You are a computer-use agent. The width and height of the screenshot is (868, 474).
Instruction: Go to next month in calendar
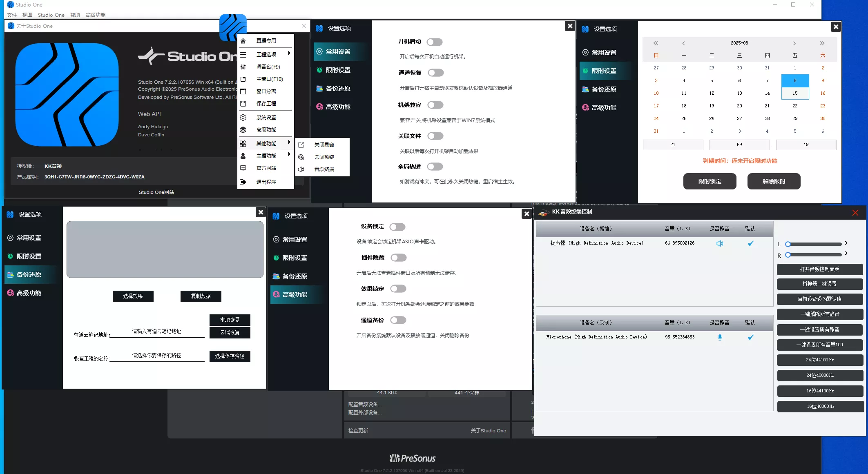tap(794, 43)
